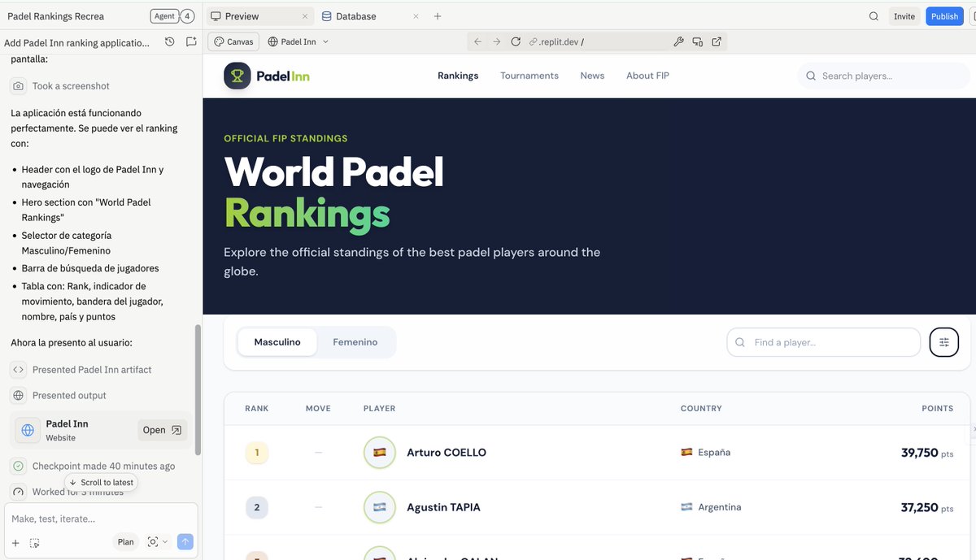The image size is (976, 560).
Task: Click the RANK column header
Action: pyautogui.click(x=257, y=409)
